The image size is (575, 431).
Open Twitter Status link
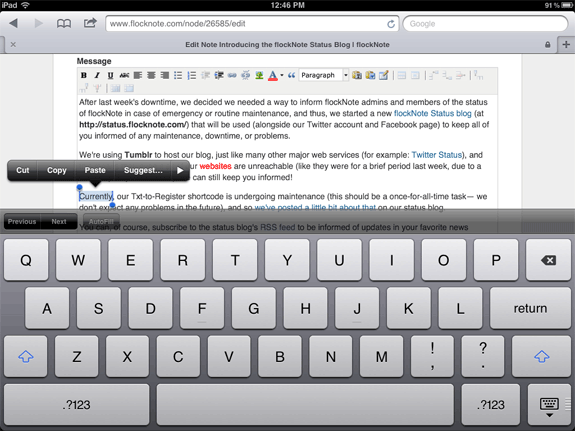tap(436, 155)
